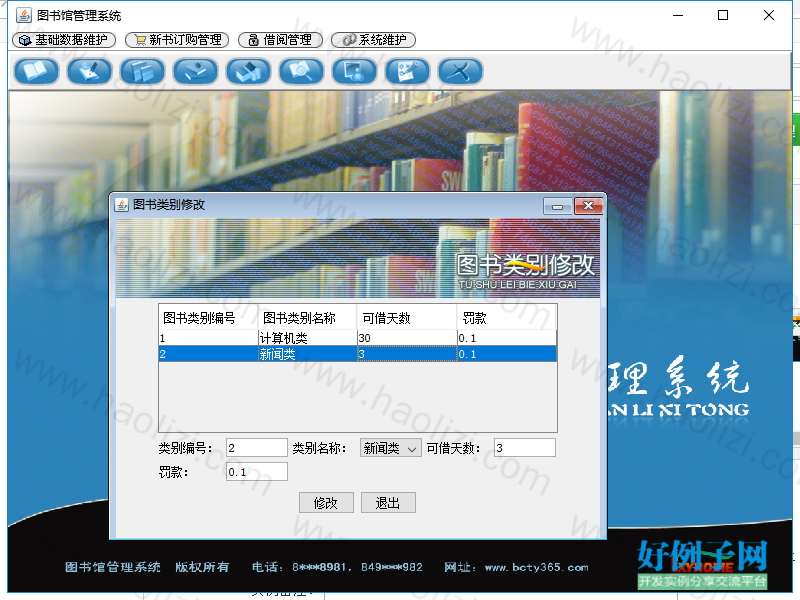Image resolution: width=800 pixels, height=600 pixels.
Task: Minimize the 图书类别修改 dialog
Action: tap(558, 206)
